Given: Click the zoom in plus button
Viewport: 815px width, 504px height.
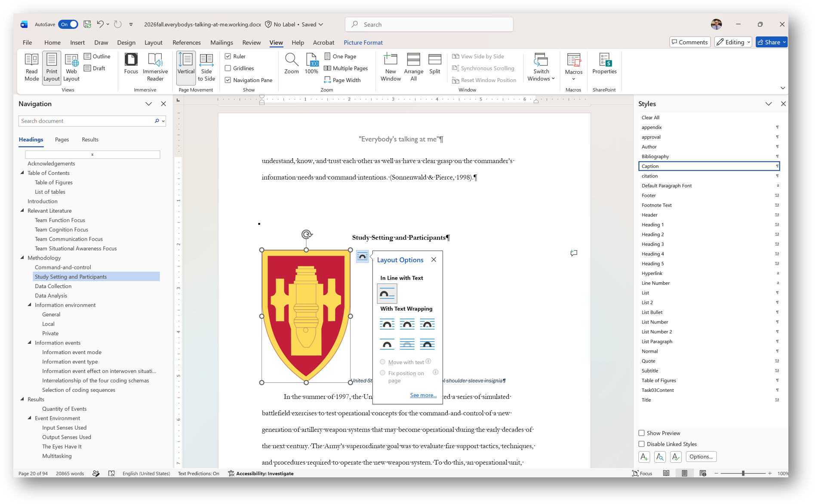Looking at the screenshot, I should point(770,473).
